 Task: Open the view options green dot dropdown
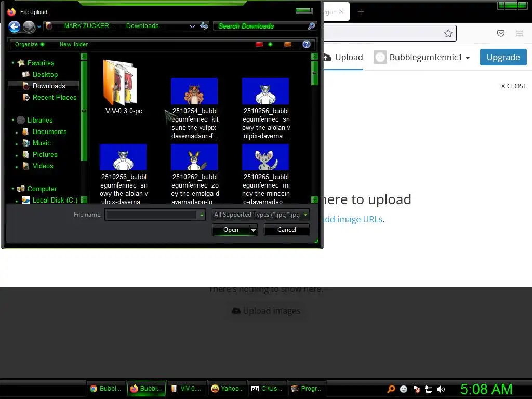tap(270, 44)
